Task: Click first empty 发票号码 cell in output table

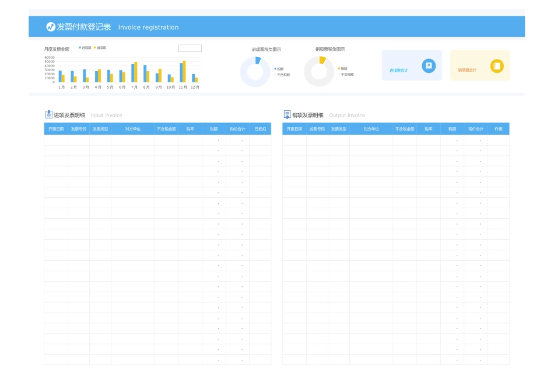Action: pyautogui.click(x=317, y=140)
